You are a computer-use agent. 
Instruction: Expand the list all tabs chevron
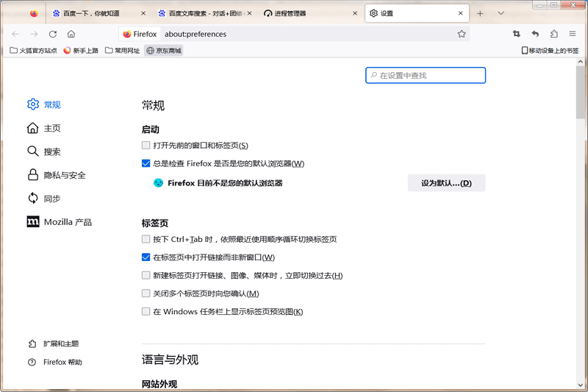[x=501, y=13]
